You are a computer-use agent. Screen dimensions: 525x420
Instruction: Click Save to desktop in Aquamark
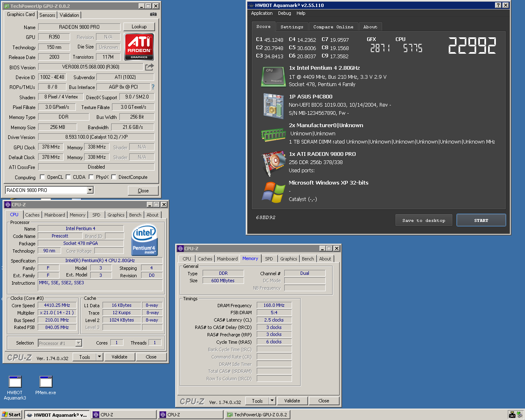pyautogui.click(x=424, y=220)
